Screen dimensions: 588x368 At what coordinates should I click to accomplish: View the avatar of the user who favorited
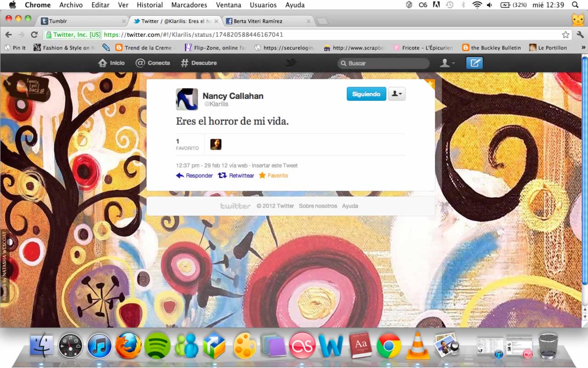216,144
